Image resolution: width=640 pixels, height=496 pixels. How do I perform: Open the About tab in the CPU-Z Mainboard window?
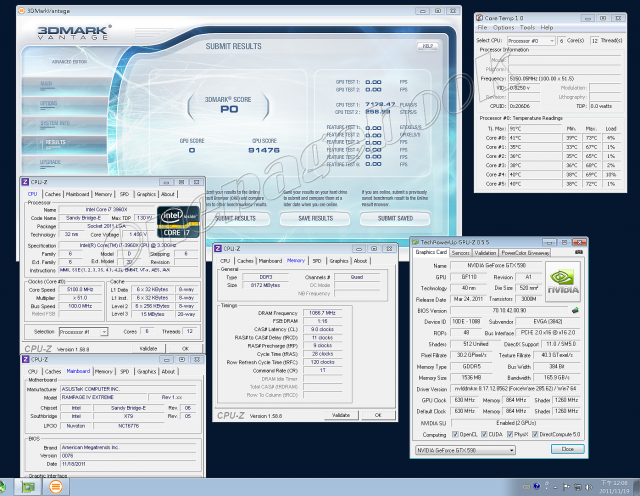point(168,371)
